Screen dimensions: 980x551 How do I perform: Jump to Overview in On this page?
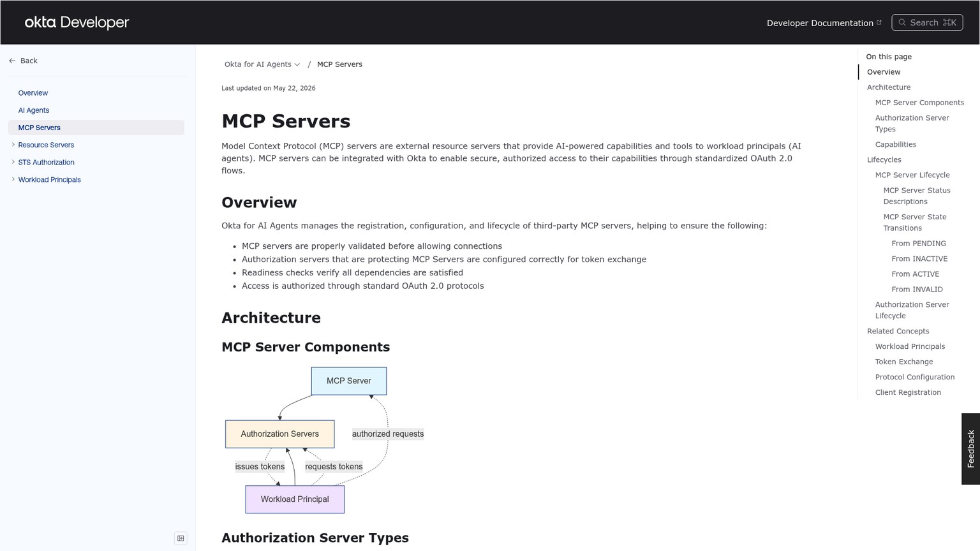[x=884, y=72]
